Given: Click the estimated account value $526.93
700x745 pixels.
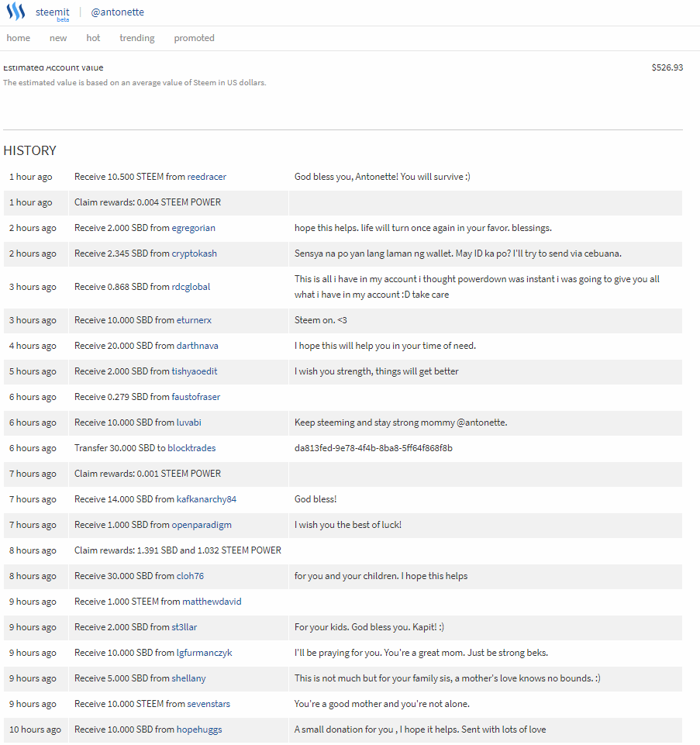Looking at the screenshot, I should (667, 67).
